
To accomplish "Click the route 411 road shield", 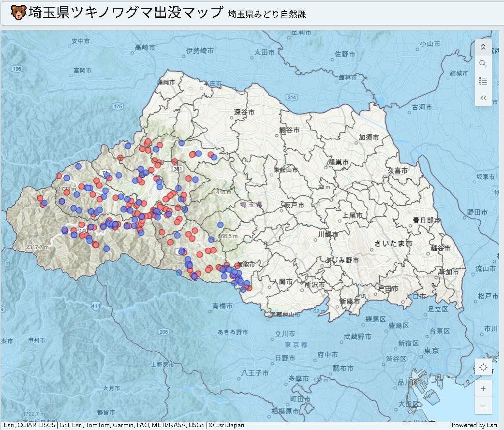I will [96, 306].
